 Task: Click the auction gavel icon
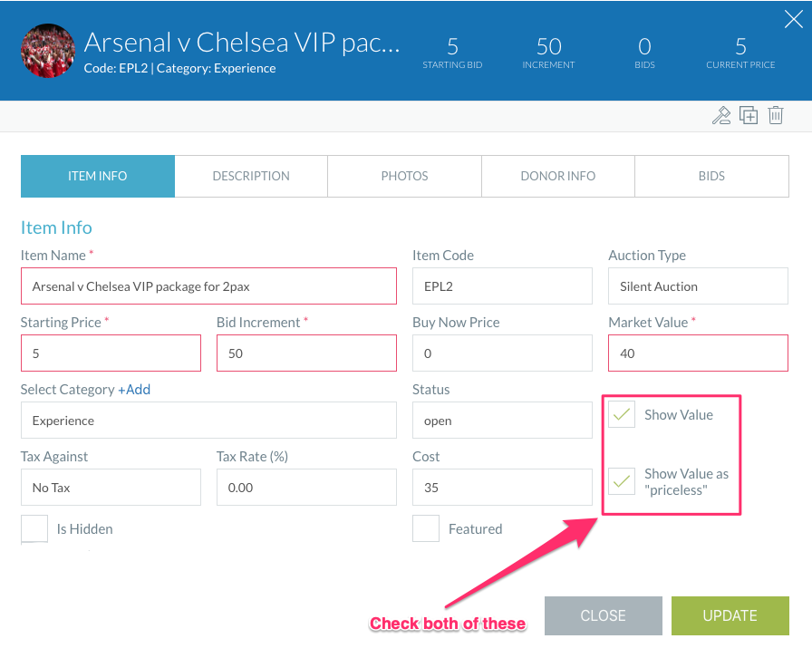tap(720, 115)
